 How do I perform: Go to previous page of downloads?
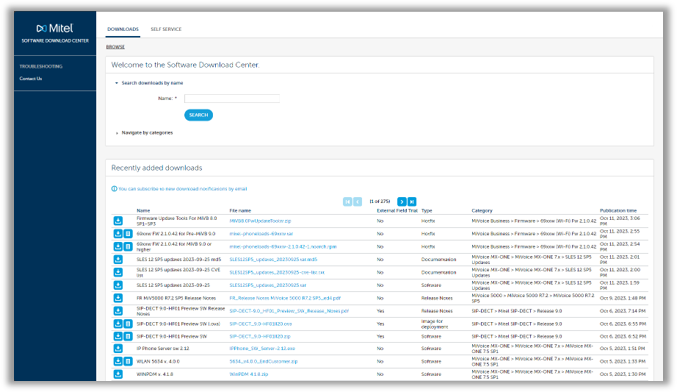click(357, 202)
